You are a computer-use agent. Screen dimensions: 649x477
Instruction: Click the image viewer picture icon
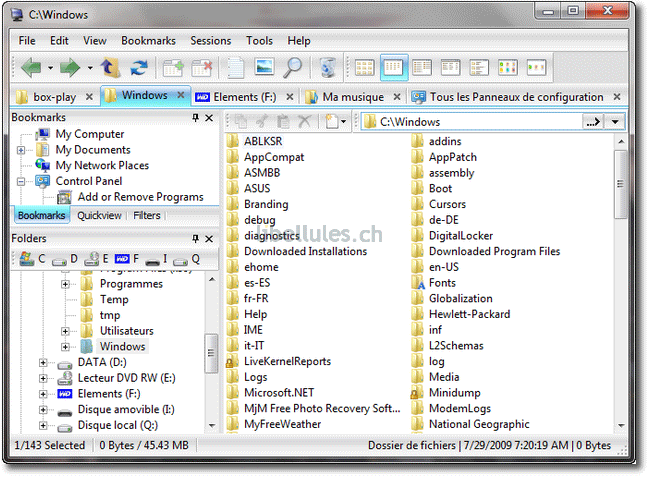[x=264, y=66]
